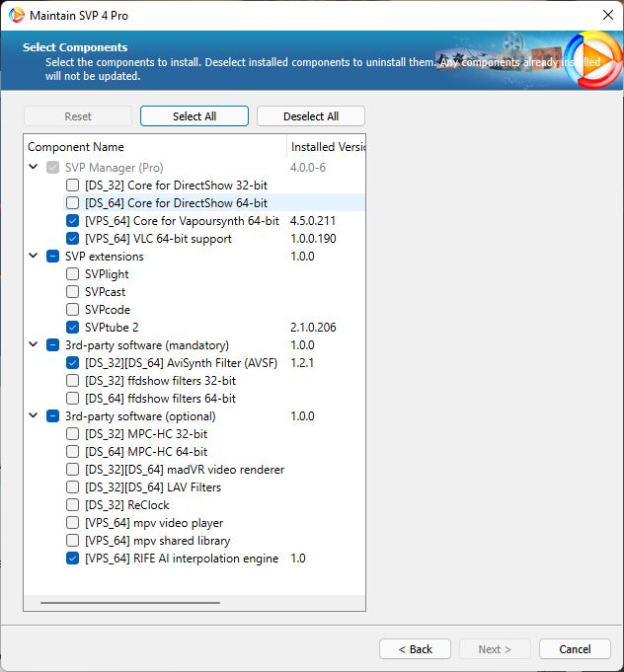Viewport: 624px width, 672px height.
Task: Select the SVP extensions row label
Action: point(105,257)
